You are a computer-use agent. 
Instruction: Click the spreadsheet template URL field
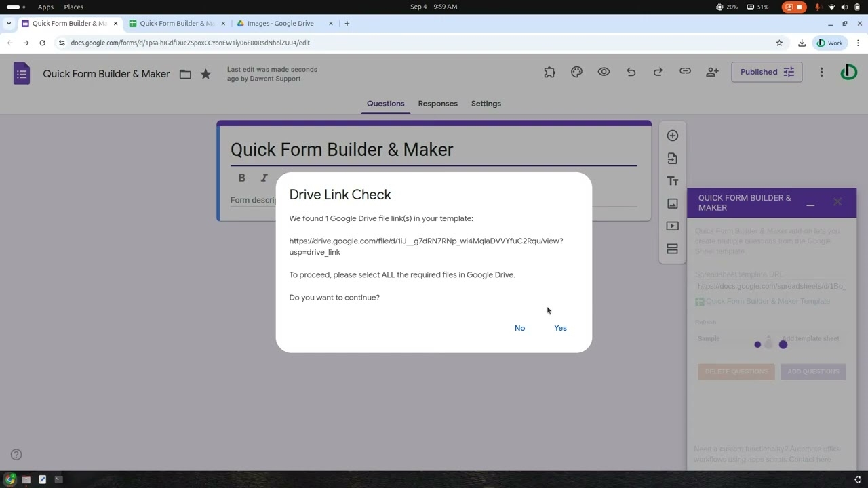771,286
